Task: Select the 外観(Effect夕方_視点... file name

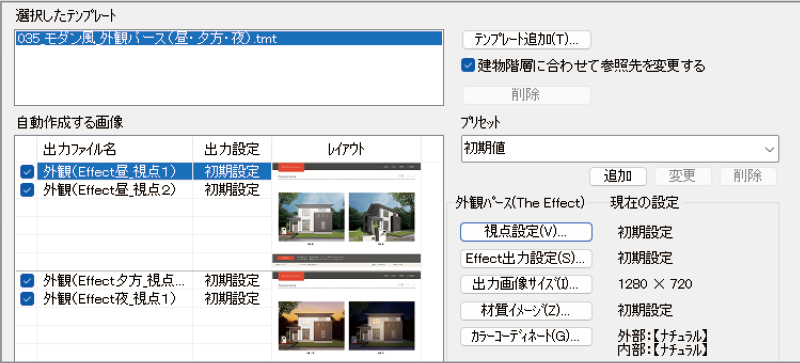Action: (x=115, y=280)
